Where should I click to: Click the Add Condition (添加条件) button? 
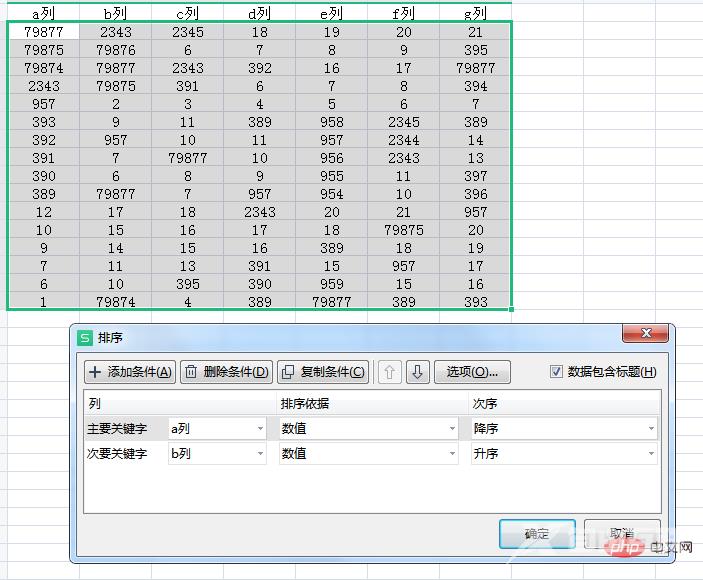click(x=130, y=372)
